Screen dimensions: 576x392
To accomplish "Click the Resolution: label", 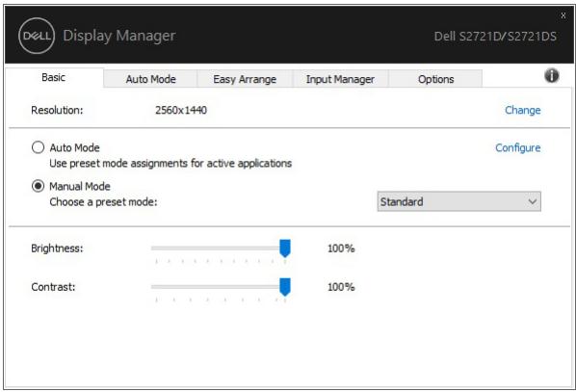I will click(57, 110).
